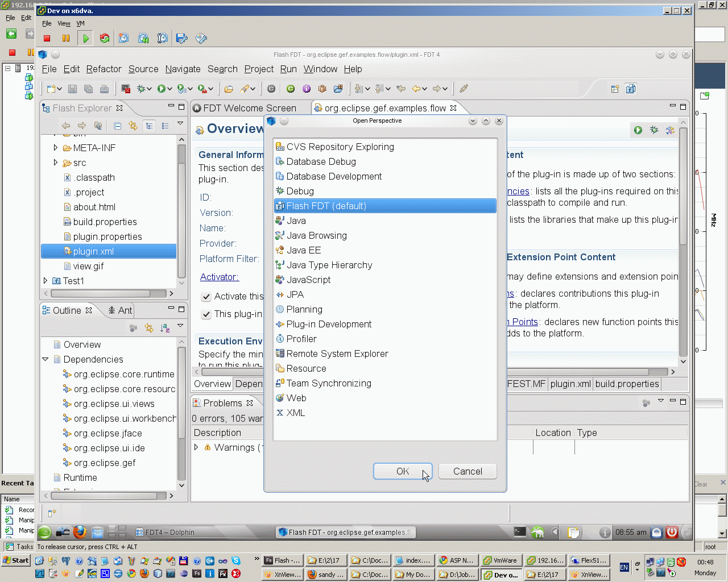Expand the Test1 project
The image size is (728, 582).
45,281
